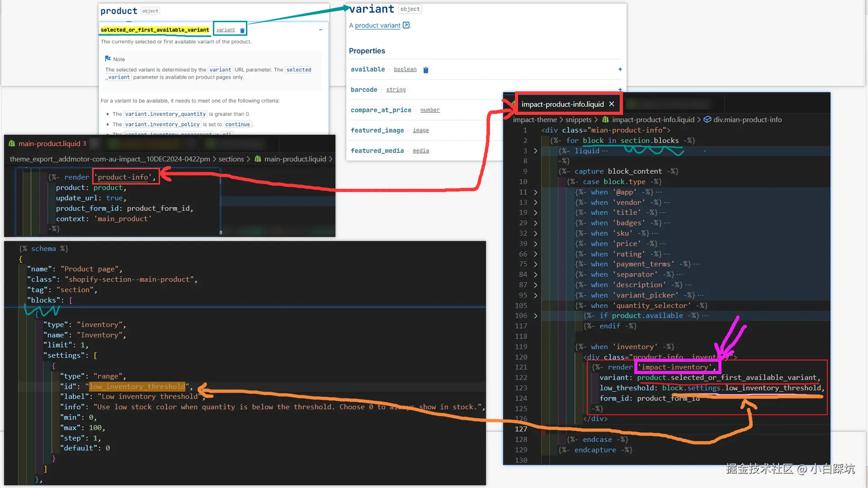Expand the folded liquid block on line 3
The height and width of the screenshot is (488, 868).
(536, 151)
